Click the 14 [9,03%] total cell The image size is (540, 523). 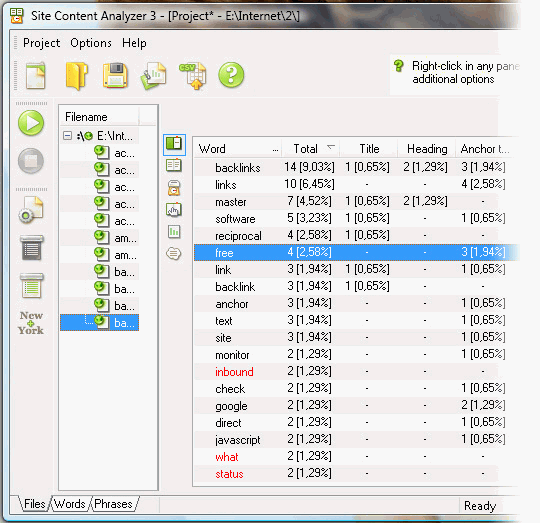309,167
